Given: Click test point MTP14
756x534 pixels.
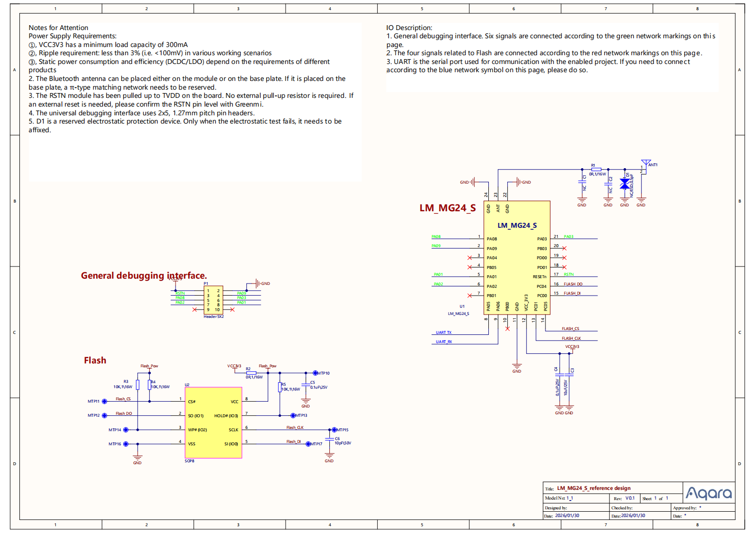Looking at the screenshot, I should point(126,430).
